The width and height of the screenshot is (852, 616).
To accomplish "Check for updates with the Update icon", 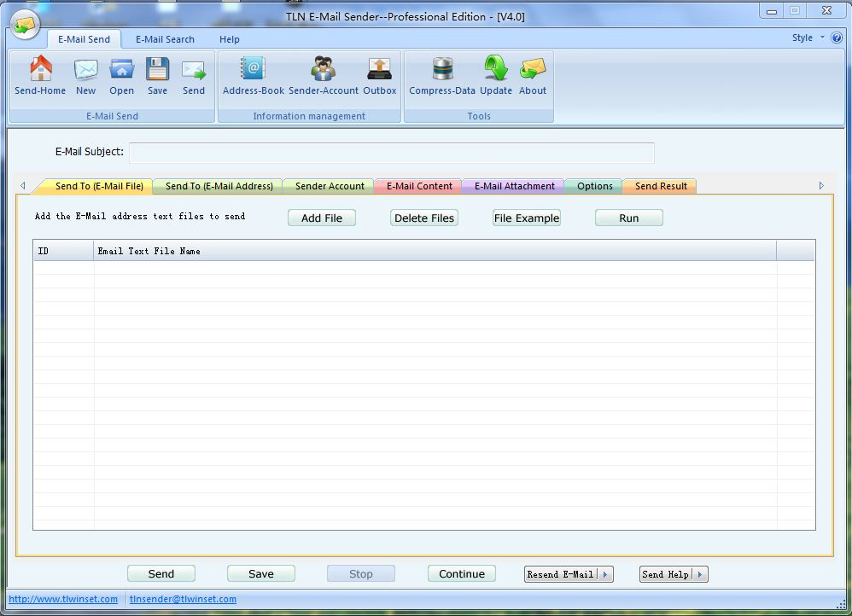I will pos(495,75).
